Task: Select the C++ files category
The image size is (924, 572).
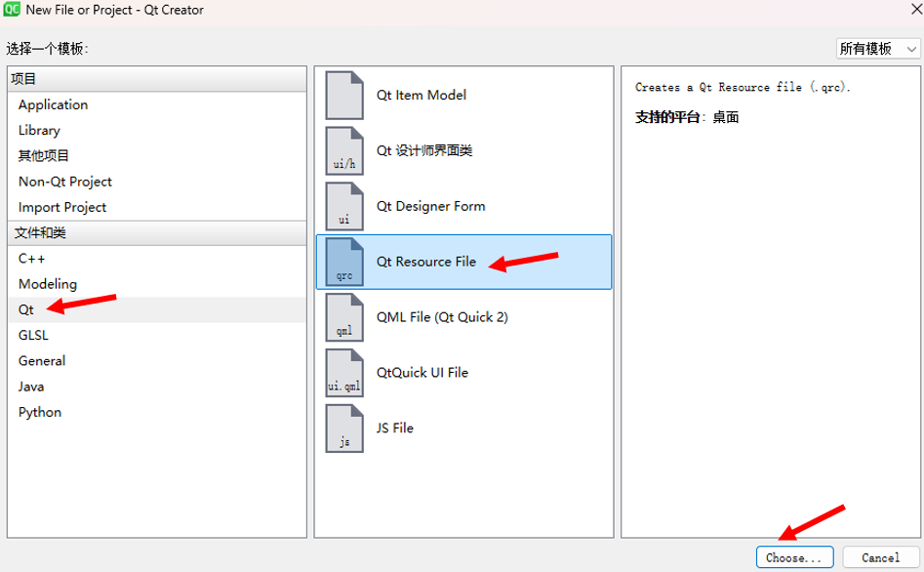Action: coord(157,259)
